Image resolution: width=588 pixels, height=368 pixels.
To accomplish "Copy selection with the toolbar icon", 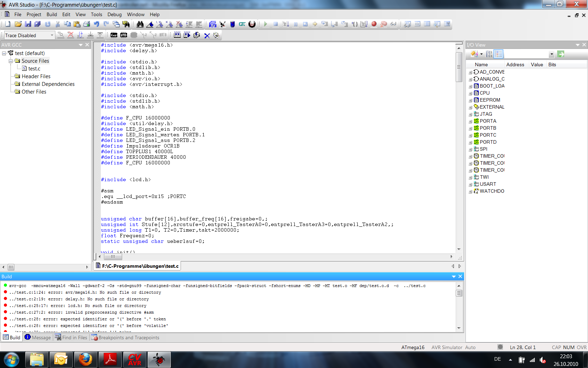I will click(x=67, y=24).
